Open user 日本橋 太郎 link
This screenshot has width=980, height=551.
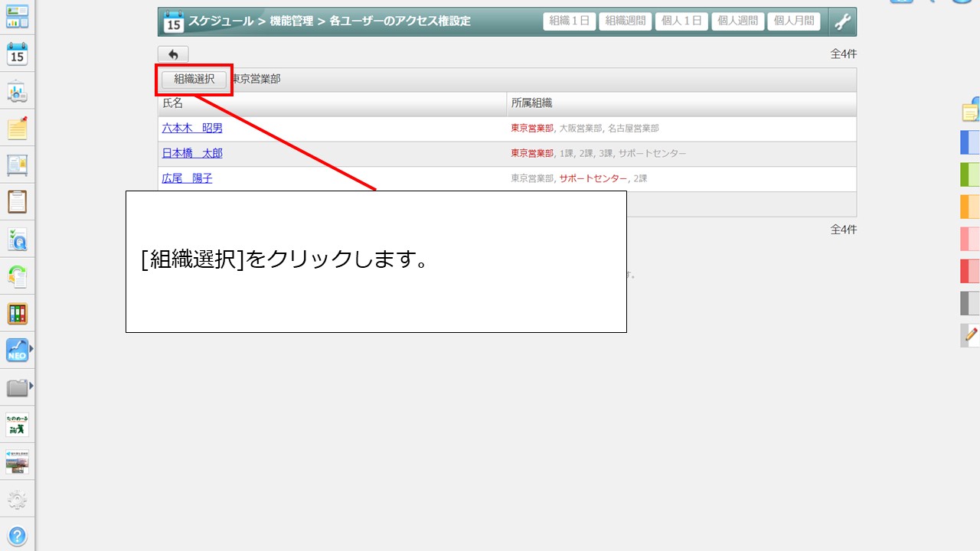pyautogui.click(x=192, y=153)
